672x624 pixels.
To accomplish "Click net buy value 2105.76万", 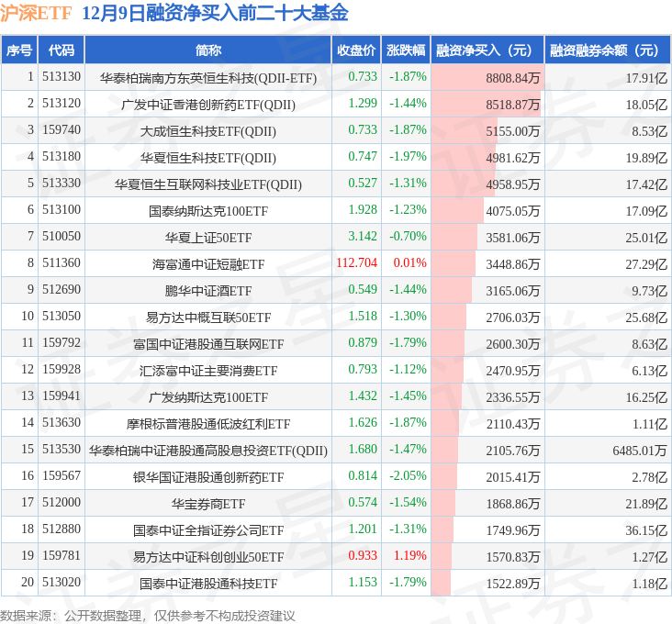I will (x=512, y=451).
